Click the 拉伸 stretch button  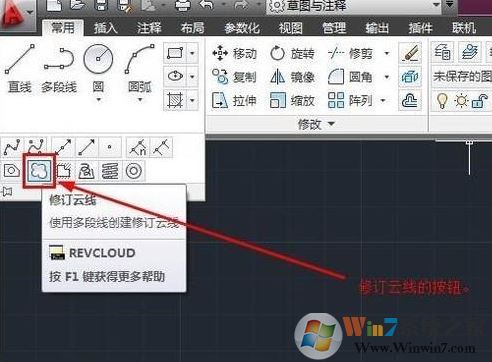234,100
